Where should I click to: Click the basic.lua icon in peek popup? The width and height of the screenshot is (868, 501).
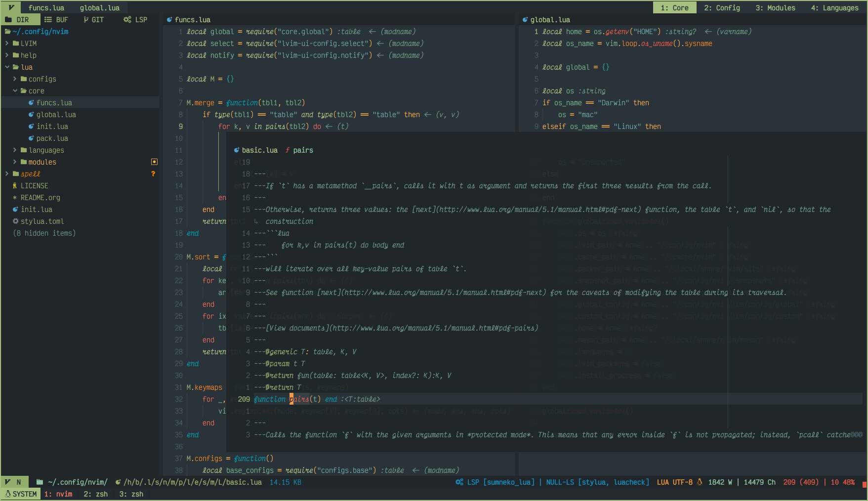(x=237, y=150)
